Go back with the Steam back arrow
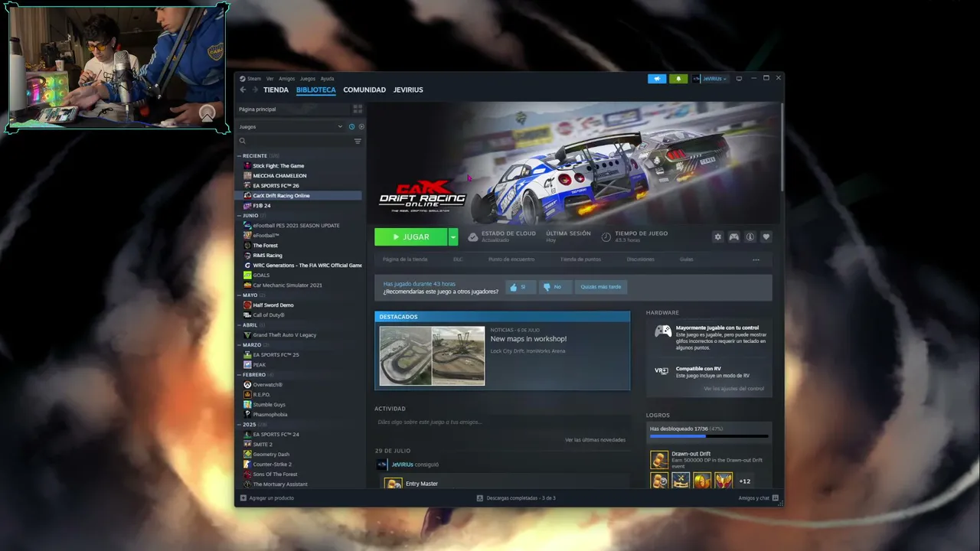980x551 pixels. (x=243, y=90)
